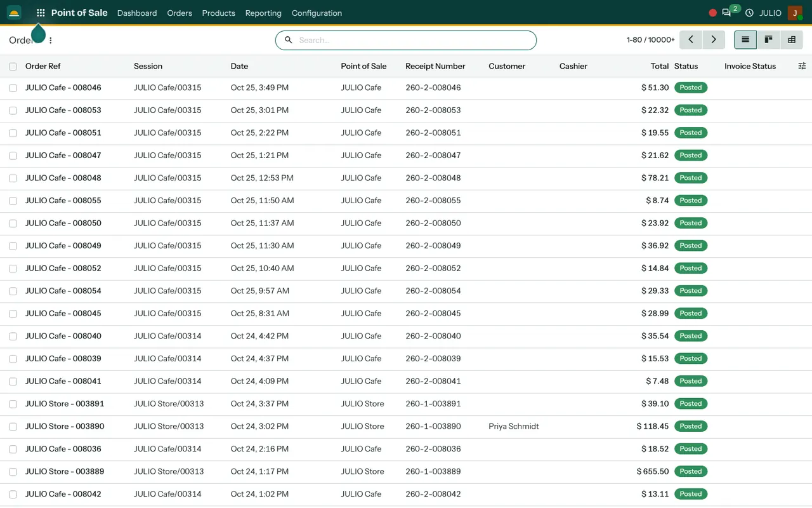Click the JULIO company name in header
The height and width of the screenshot is (508, 812).
coord(770,13)
